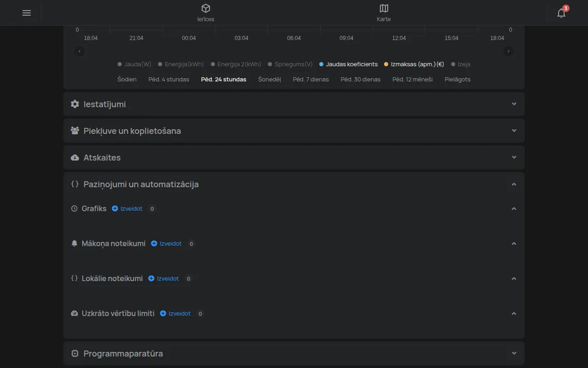The width and height of the screenshot is (588, 368).
Task: Click the Piekļuve un koplietošana users icon
Action: (x=75, y=131)
